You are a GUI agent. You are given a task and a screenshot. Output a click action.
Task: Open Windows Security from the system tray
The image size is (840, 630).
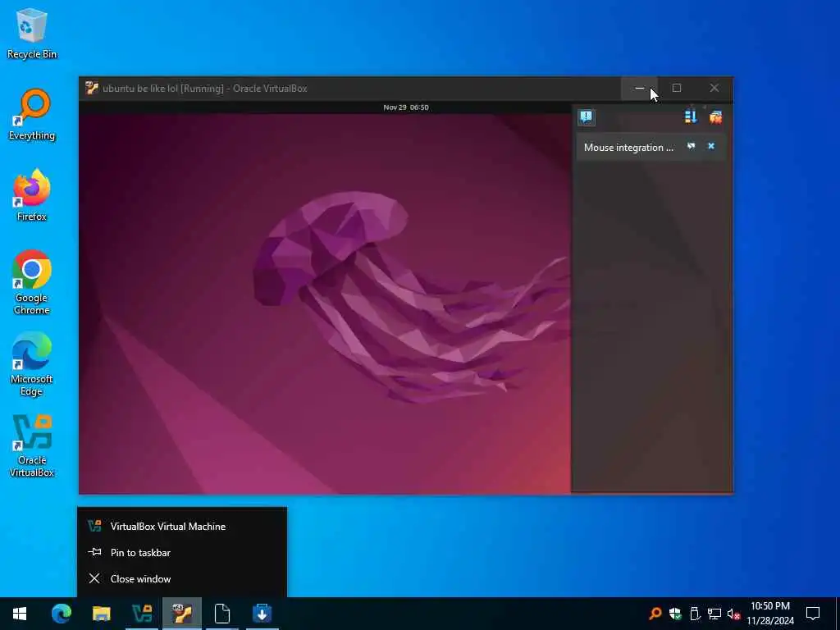pyautogui.click(x=675, y=614)
